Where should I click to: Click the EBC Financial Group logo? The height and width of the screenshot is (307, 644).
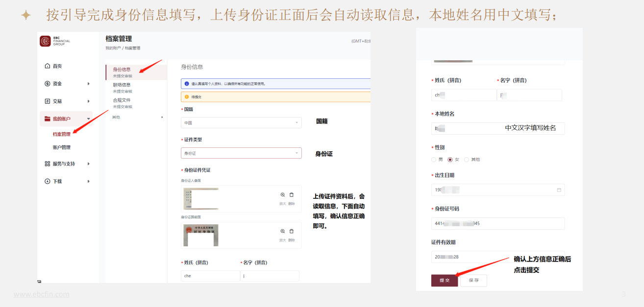(x=46, y=42)
